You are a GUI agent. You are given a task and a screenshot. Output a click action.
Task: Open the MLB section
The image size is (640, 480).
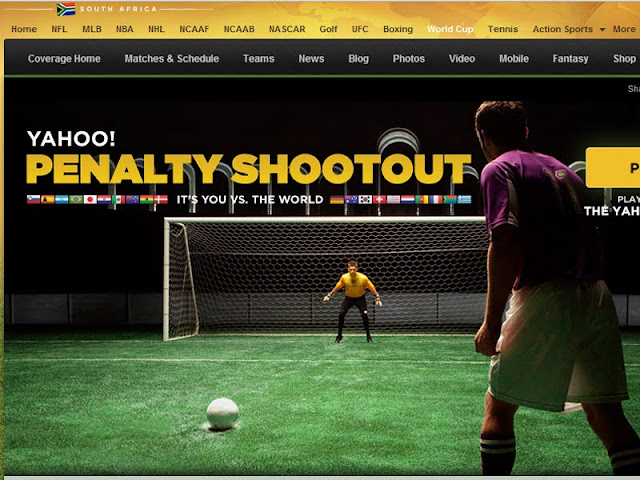(92, 29)
